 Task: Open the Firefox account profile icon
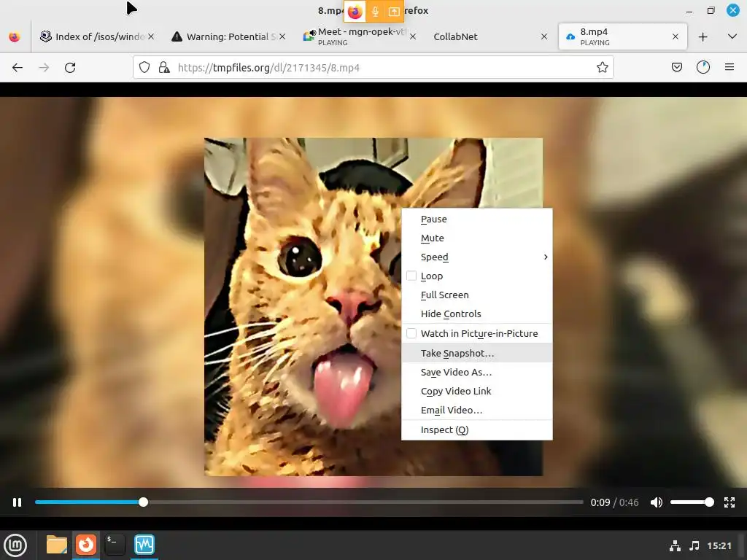tap(703, 68)
